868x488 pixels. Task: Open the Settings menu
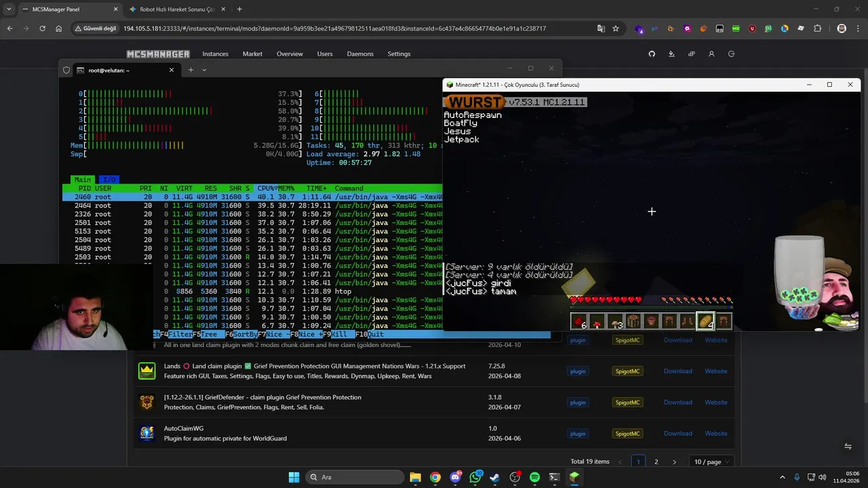click(x=399, y=54)
